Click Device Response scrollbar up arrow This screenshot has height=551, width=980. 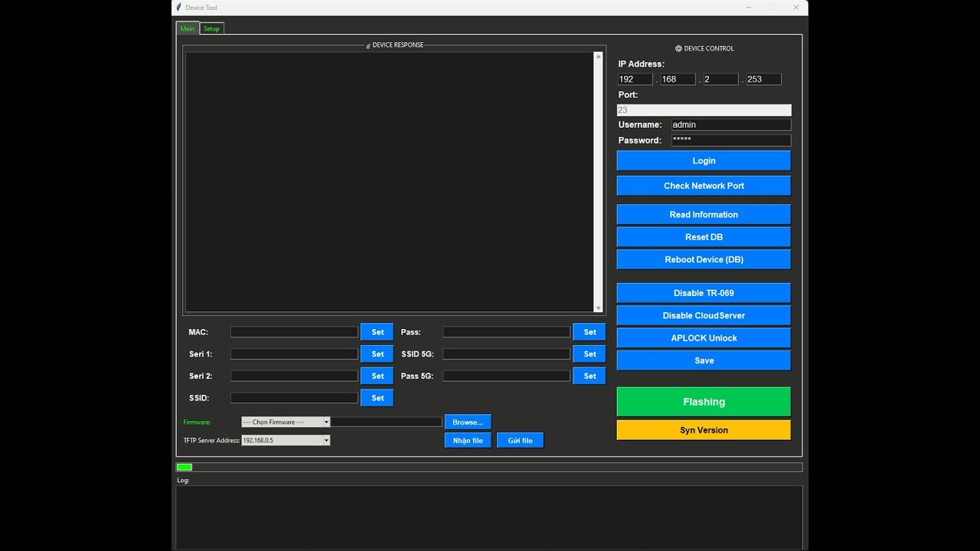coord(599,56)
